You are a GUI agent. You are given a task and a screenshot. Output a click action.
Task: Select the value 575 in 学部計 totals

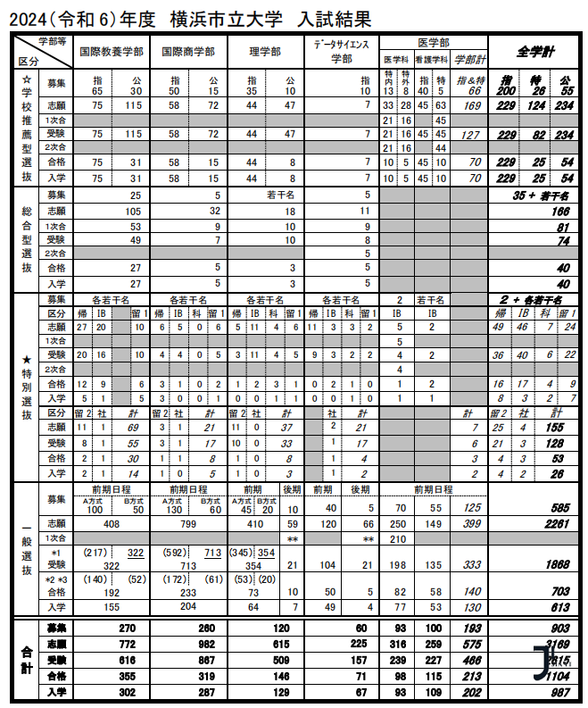coord(472,645)
